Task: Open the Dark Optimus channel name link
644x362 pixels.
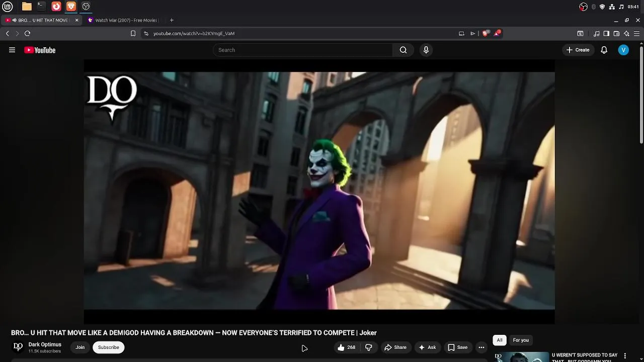Action: (x=45, y=344)
